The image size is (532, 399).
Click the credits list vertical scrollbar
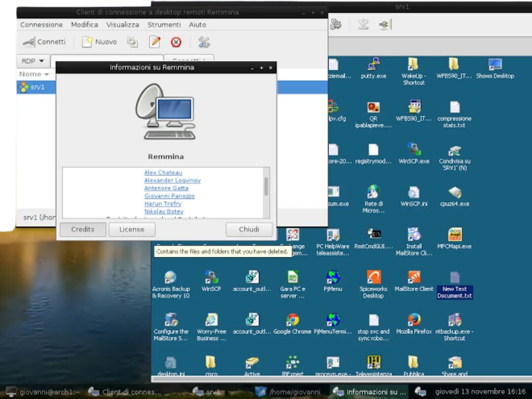[266, 193]
